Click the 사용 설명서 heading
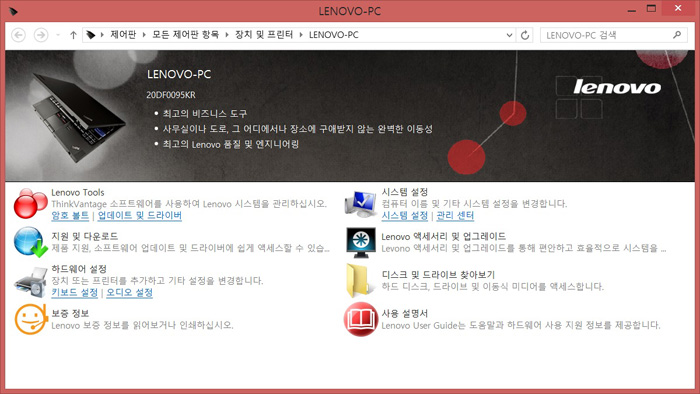 [x=404, y=313]
